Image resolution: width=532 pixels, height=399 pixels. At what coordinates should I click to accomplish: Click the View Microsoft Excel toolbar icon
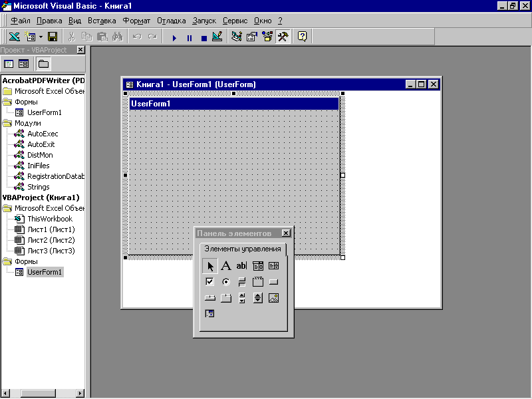tap(13, 37)
